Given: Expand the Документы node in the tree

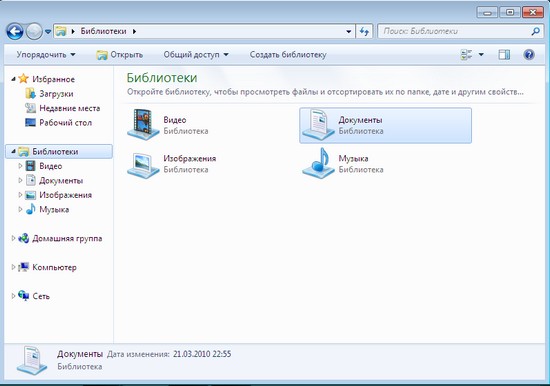Looking at the screenshot, I should click(20, 180).
